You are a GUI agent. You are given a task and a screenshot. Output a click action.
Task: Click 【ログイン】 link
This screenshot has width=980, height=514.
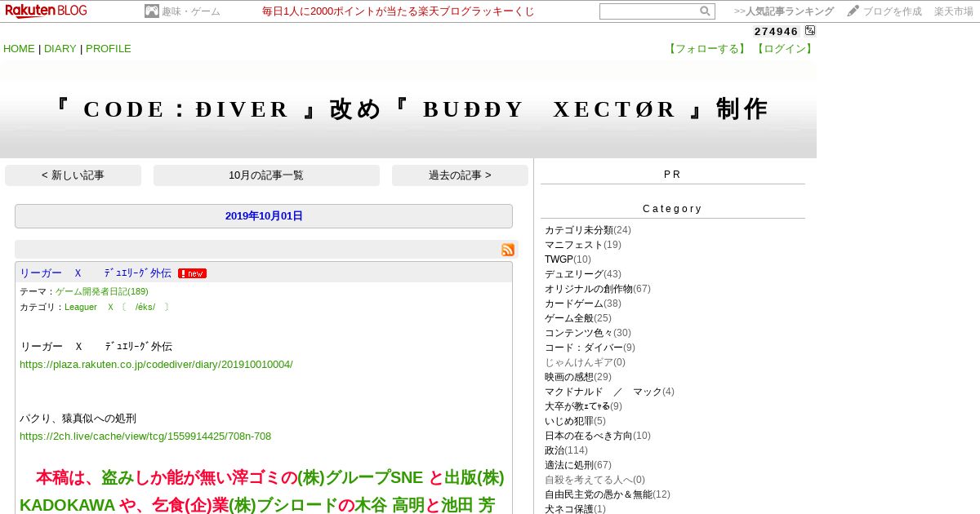784,49
